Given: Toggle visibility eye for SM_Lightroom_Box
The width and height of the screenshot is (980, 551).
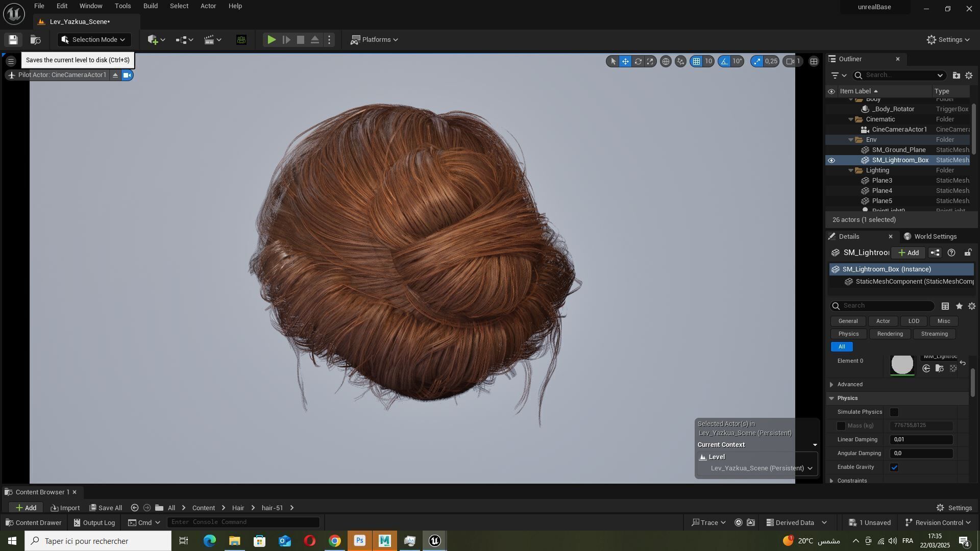Looking at the screenshot, I should coord(831,161).
